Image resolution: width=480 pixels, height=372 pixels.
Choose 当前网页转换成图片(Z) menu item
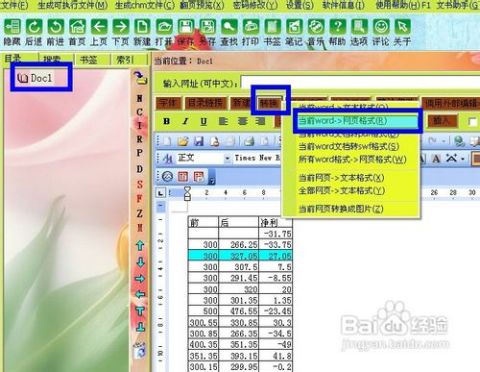341,209
